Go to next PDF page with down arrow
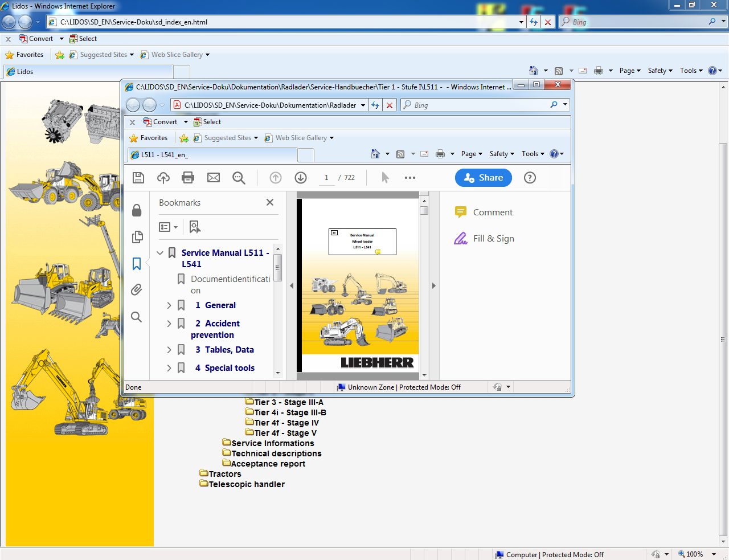Image resolution: width=729 pixels, height=560 pixels. [x=301, y=178]
